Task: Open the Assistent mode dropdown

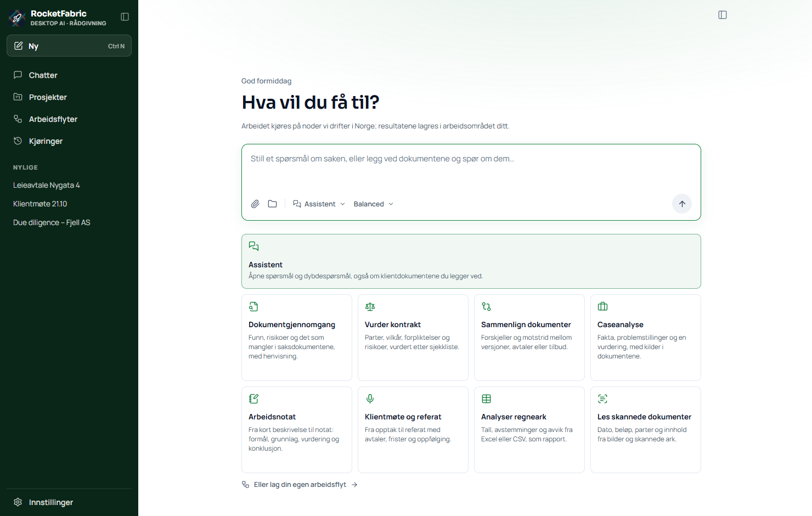Action: [319, 204]
